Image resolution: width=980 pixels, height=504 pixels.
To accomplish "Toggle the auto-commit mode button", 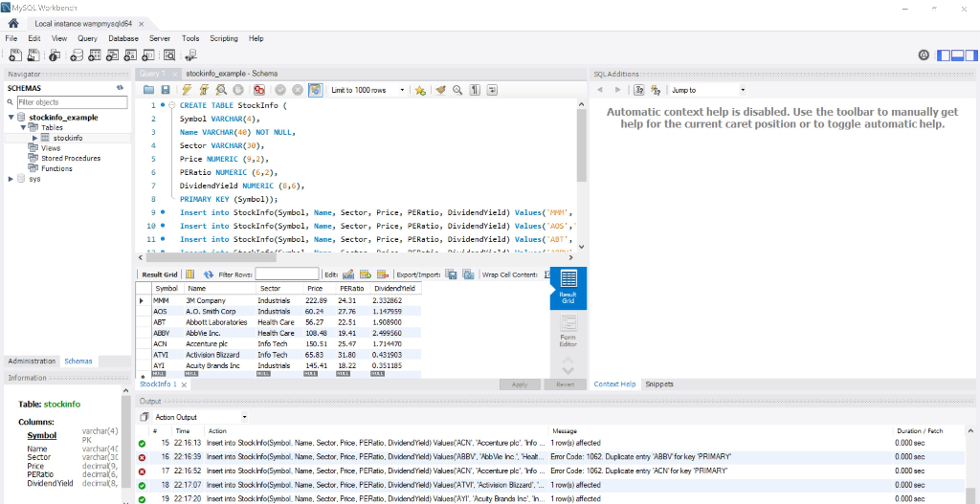I will pyautogui.click(x=315, y=90).
